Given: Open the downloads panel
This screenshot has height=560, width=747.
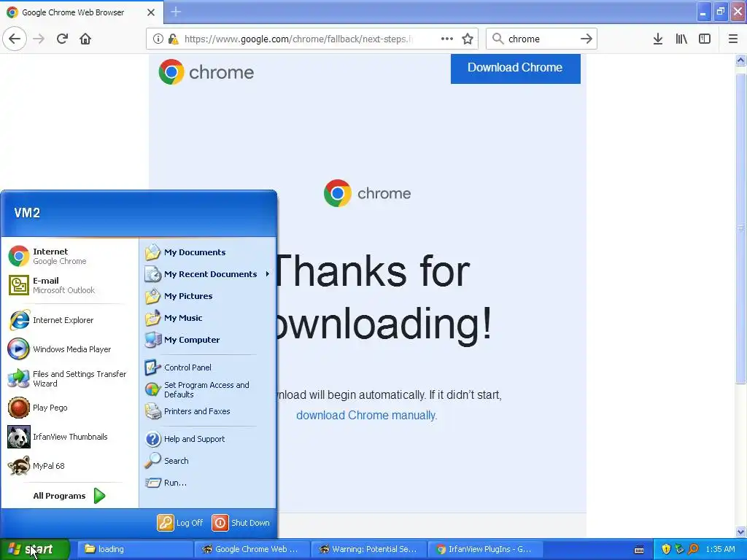Looking at the screenshot, I should [657, 39].
